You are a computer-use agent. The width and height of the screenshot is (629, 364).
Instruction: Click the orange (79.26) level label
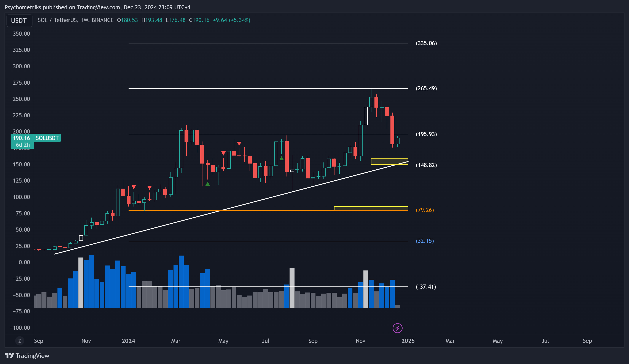pos(425,210)
